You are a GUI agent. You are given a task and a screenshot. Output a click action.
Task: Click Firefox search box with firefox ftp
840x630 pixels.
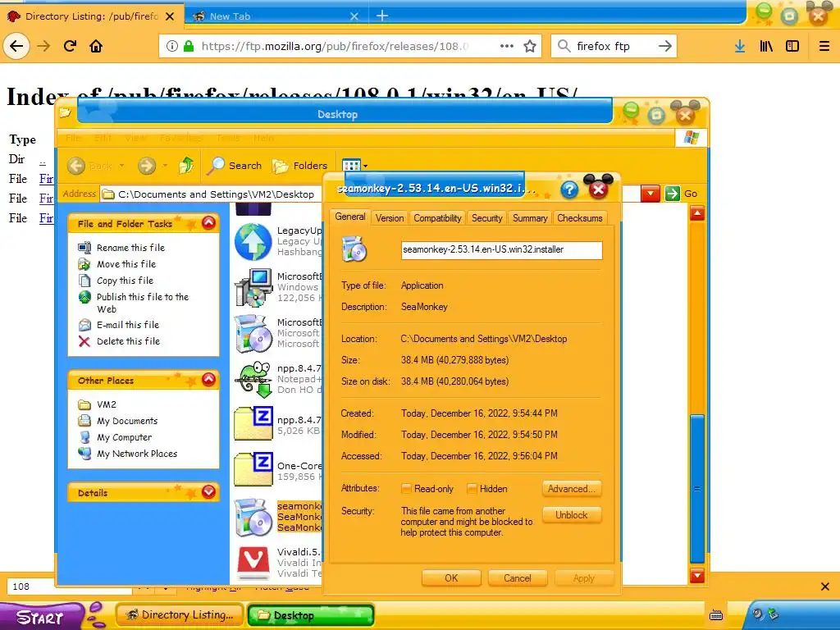pyautogui.click(x=614, y=46)
